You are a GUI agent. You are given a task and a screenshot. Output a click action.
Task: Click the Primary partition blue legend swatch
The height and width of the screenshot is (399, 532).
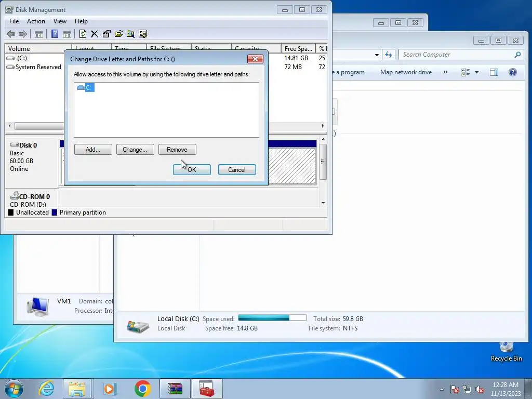(54, 212)
